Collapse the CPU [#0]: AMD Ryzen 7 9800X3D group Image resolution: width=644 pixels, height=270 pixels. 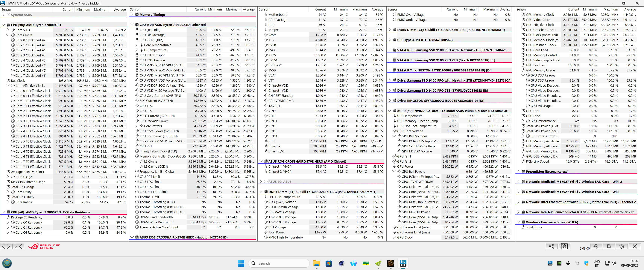[3, 25]
